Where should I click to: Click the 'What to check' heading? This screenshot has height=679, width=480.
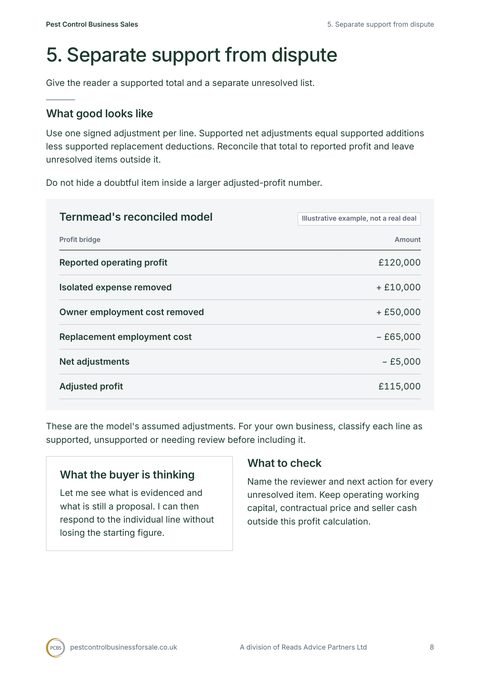pos(284,463)
